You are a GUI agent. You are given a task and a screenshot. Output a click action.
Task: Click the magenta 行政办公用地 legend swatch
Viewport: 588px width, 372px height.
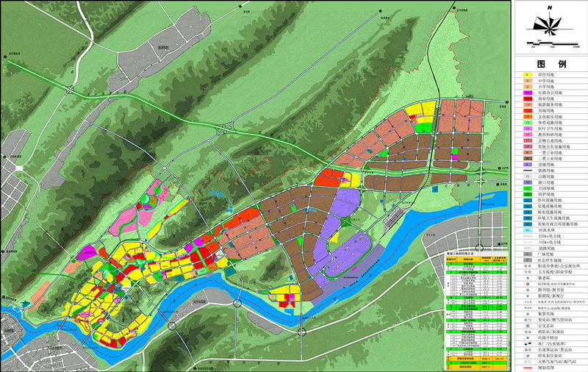click(527, 94)
